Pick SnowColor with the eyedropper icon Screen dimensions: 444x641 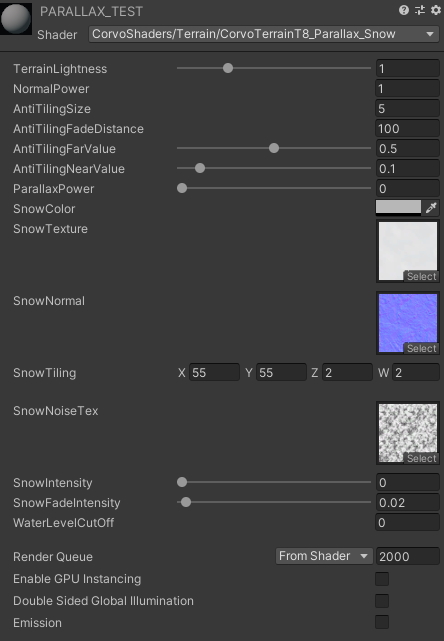(x=431, y=208)
